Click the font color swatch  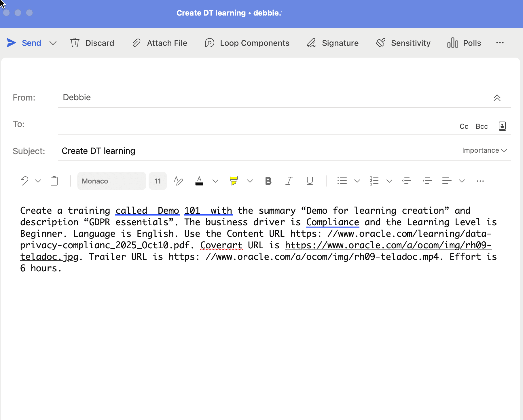click(199, 181)
